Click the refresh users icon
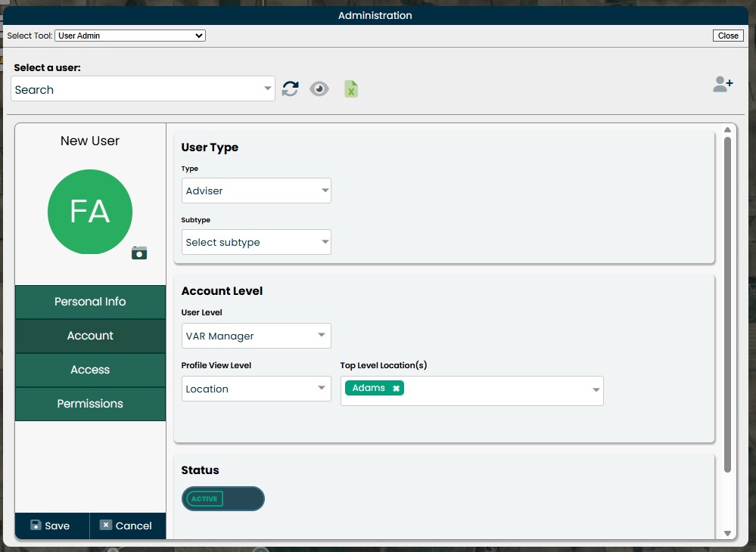The height and width of the screenshot is (552, 756). [x=291, y=88]
